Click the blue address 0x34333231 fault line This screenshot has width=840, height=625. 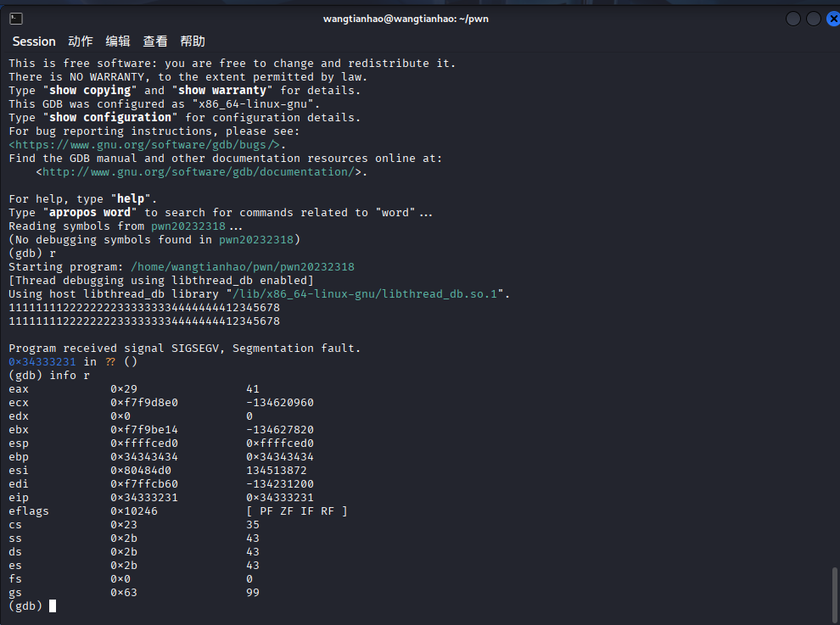(x=42, y=361)
